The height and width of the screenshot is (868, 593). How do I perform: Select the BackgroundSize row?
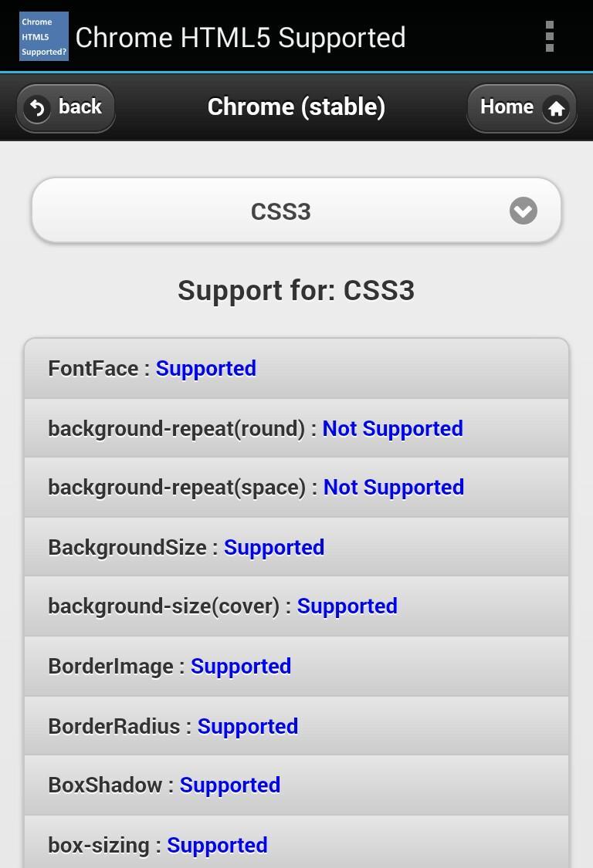[x=296, y=547]
